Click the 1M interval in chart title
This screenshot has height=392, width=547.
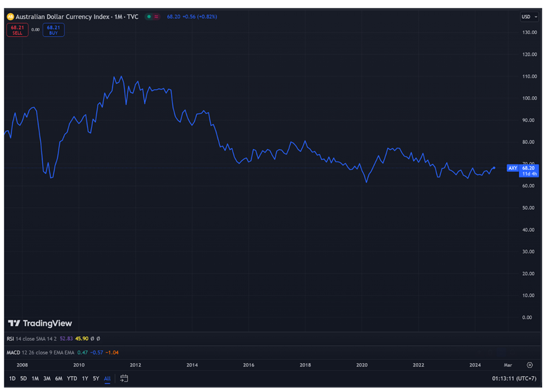tap(119, 16)
